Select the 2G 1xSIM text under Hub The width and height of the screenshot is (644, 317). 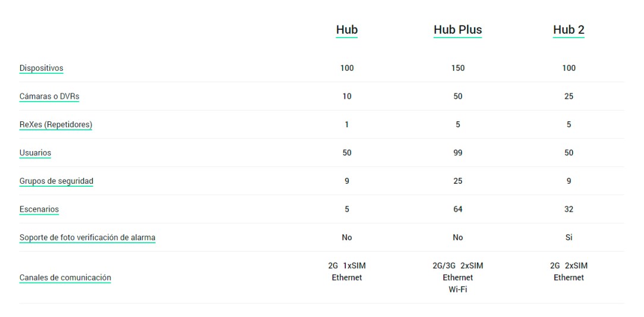346,265
